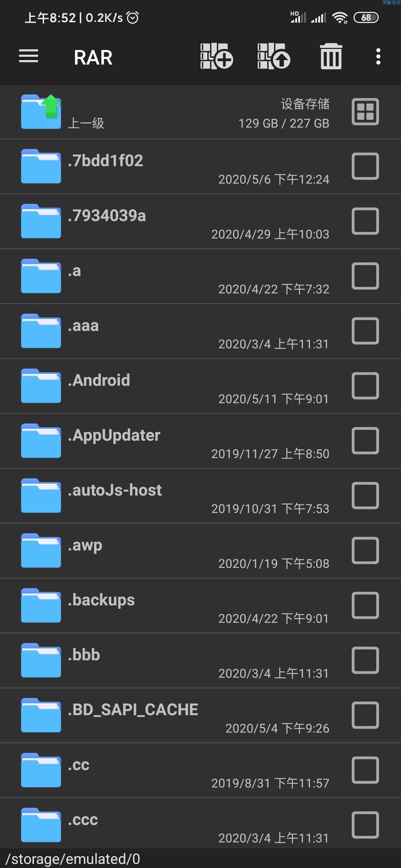Tap the trash delete icon
The width and height of the screenshot is (401, 868).
[331, 56]
